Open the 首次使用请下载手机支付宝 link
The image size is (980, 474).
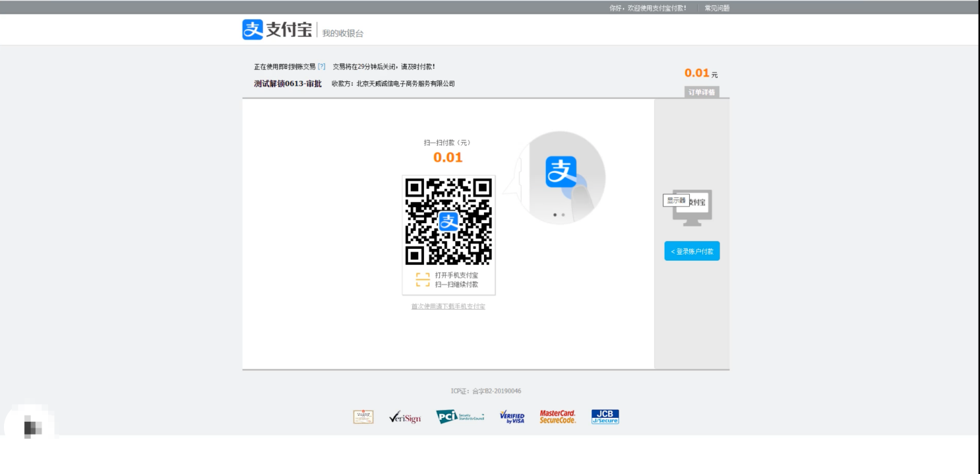(448, 306)
